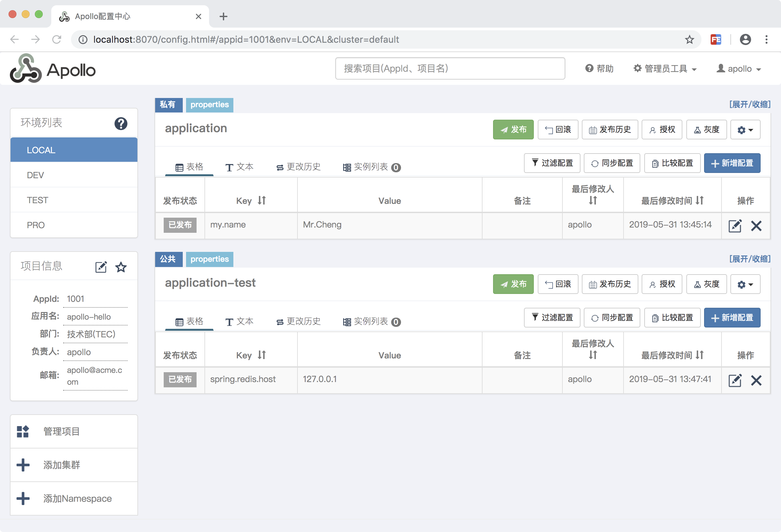781x532 pixels.
Task: Favorite the project with the star icon
Action: click(x=121, y=267)
